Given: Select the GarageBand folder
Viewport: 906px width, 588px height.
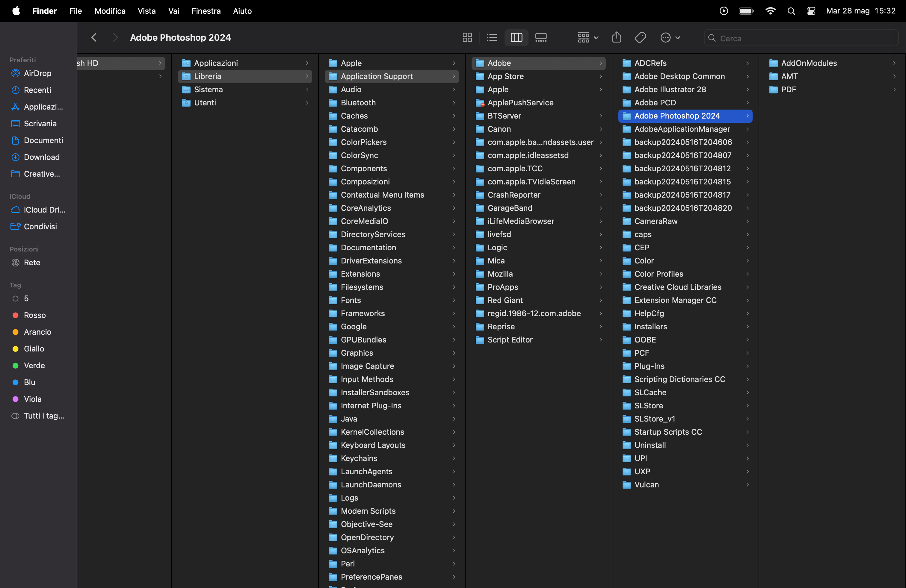Looking at the screenshot, I should point(539,208).
